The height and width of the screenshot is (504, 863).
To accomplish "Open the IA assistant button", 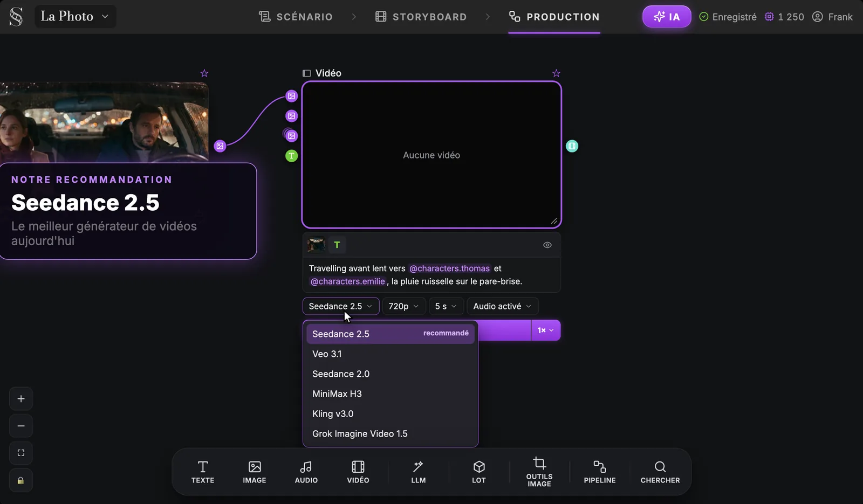I will [x=667, y=17].
